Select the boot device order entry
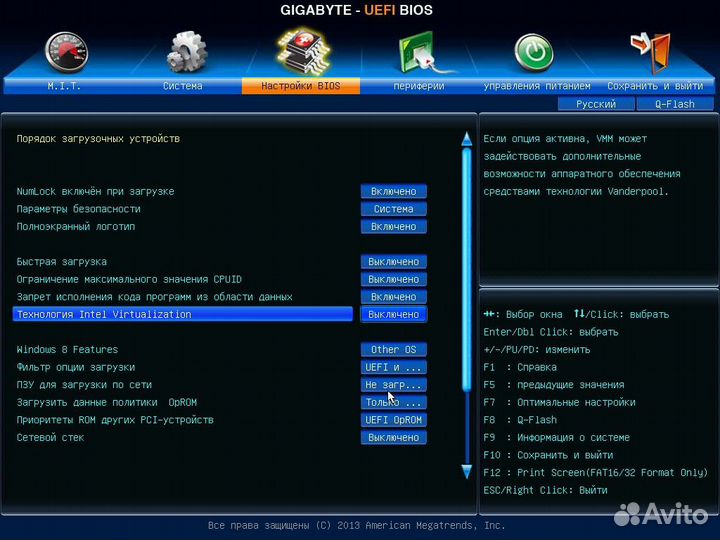 click(98, 139)
